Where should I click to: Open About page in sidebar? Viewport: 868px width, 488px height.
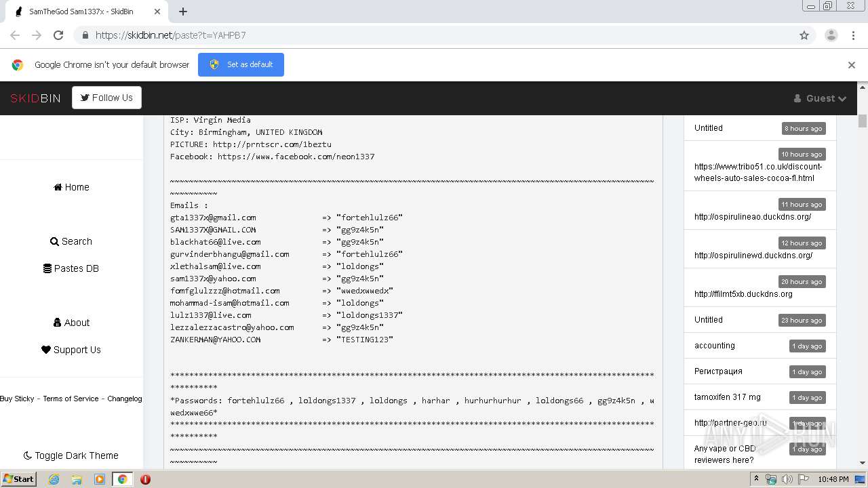[71, 323]
